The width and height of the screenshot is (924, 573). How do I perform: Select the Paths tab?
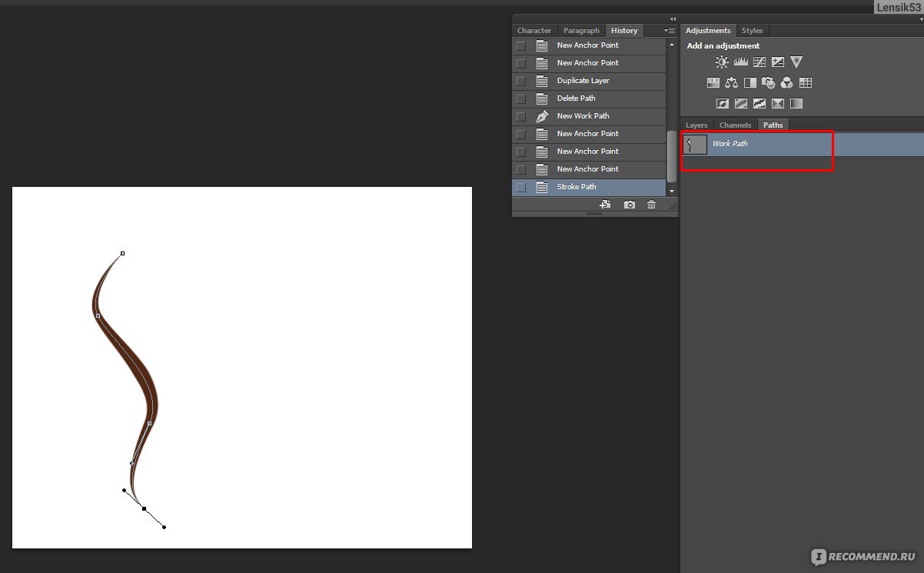tap(773, 125)
